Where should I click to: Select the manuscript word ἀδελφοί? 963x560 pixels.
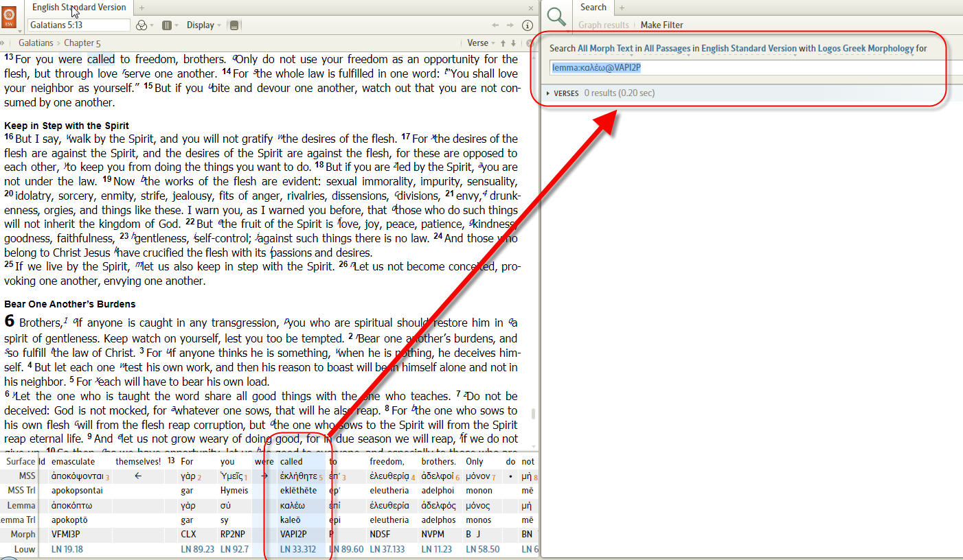[x=438, y=476]
